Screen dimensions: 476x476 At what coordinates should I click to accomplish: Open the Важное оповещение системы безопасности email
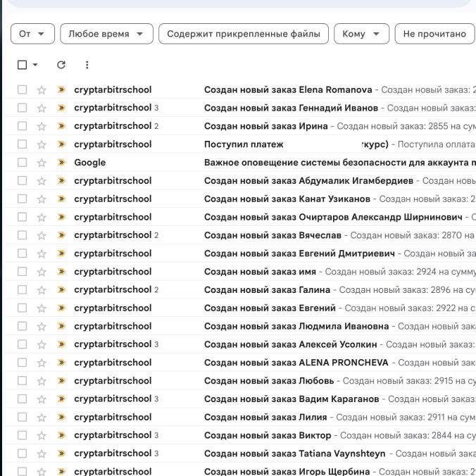click(x=338, y=163)
